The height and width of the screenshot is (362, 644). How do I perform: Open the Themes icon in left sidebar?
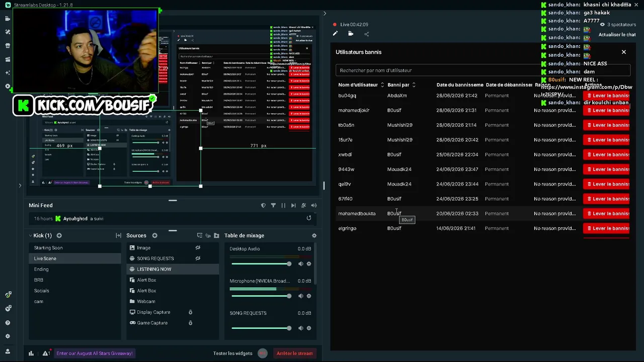click(8, 32)
